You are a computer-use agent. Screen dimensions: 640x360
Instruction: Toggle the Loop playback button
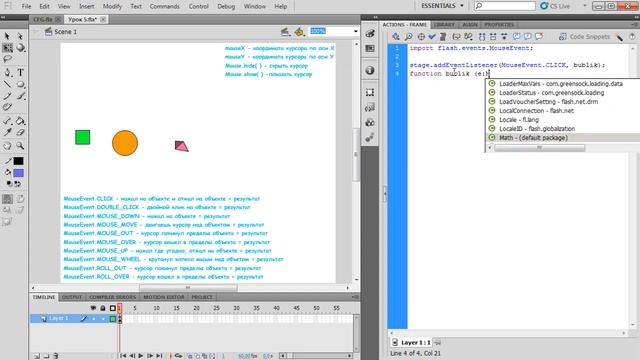178,356
